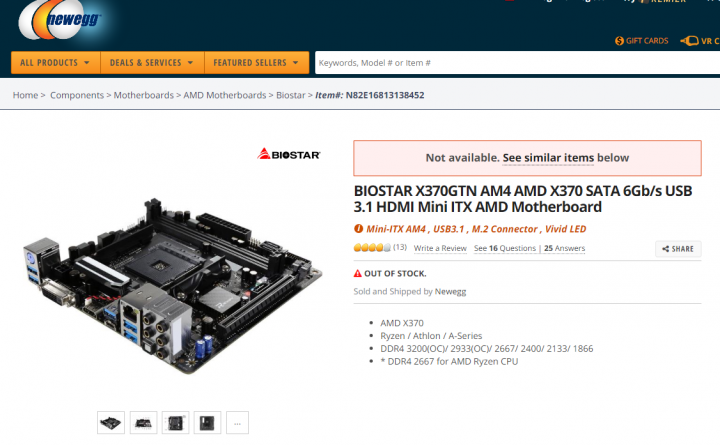Image resolution: width=720 pixels, height=445 pixels.
Task: Click the Biostar brand logo
Action: point(289,154)
